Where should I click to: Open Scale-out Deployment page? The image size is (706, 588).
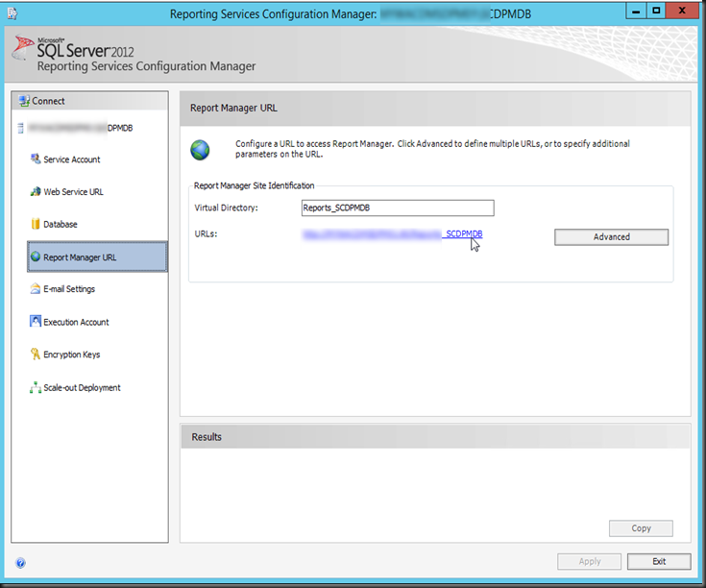click(x=82, y=387)
